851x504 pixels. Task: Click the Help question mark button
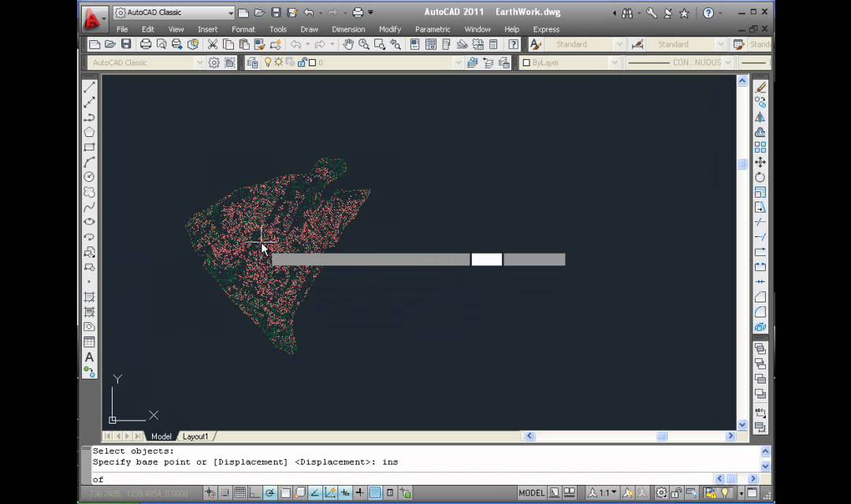708,13
